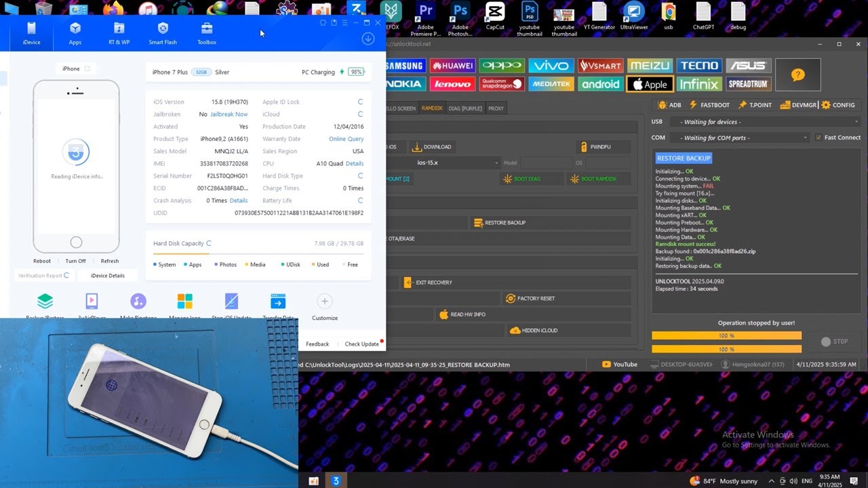Click the PWNDFU button
868x488 pixels.
point(604,146)
